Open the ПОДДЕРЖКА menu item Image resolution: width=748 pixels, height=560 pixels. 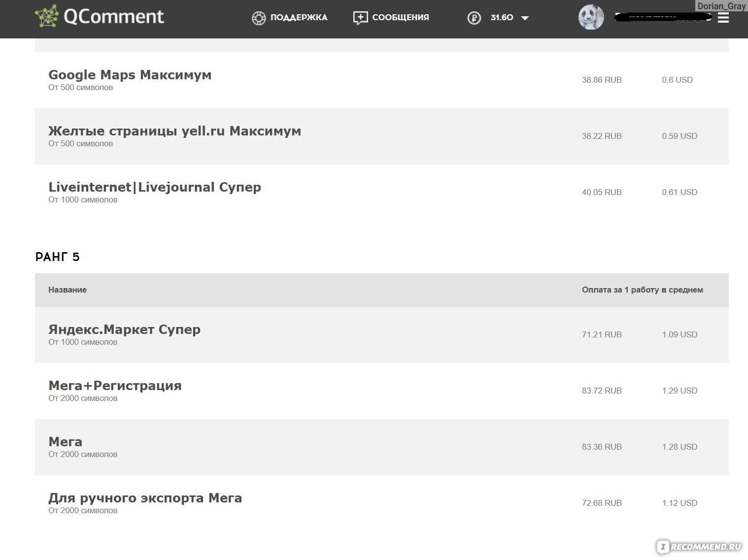click(299, 17)
